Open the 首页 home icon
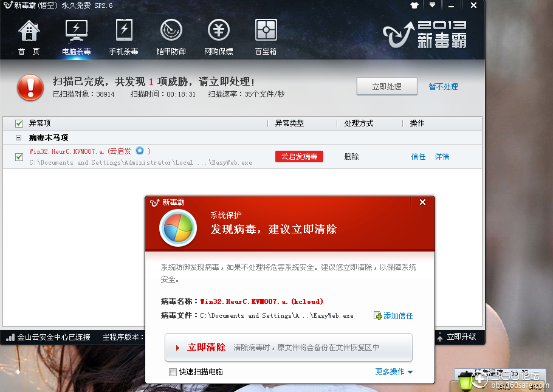Screen dimensions: 553x392 (x=29, y=37)
